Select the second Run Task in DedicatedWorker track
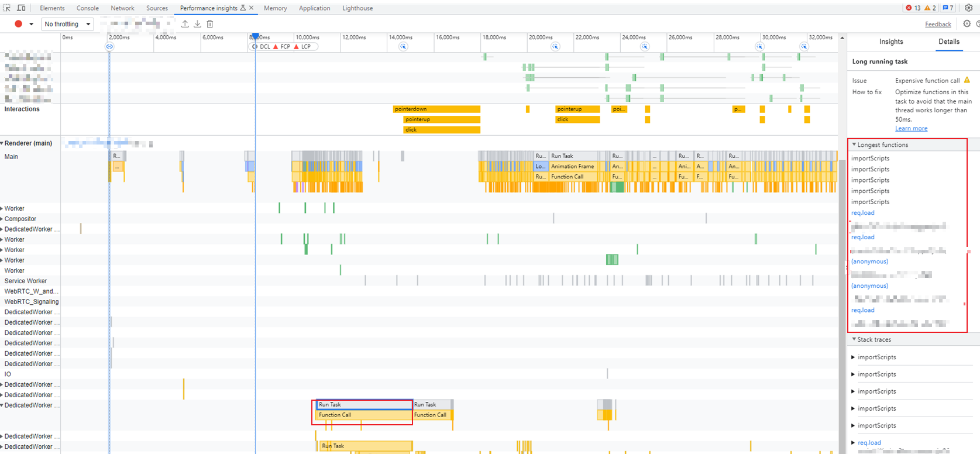 432,404
